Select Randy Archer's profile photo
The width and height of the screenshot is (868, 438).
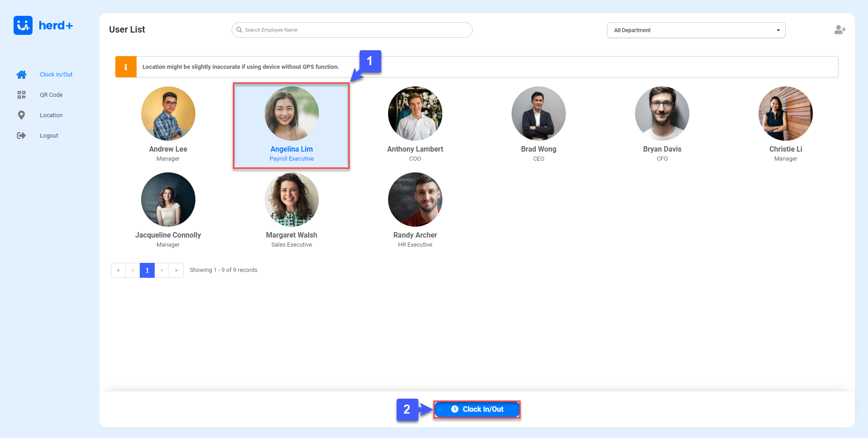(415, 200)
